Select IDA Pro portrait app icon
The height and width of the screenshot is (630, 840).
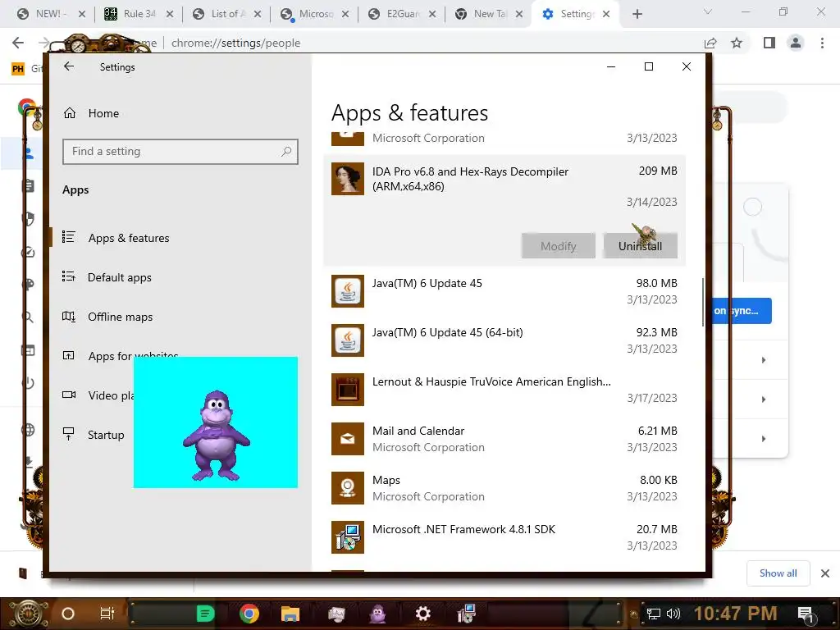click(x=348, y=179)
